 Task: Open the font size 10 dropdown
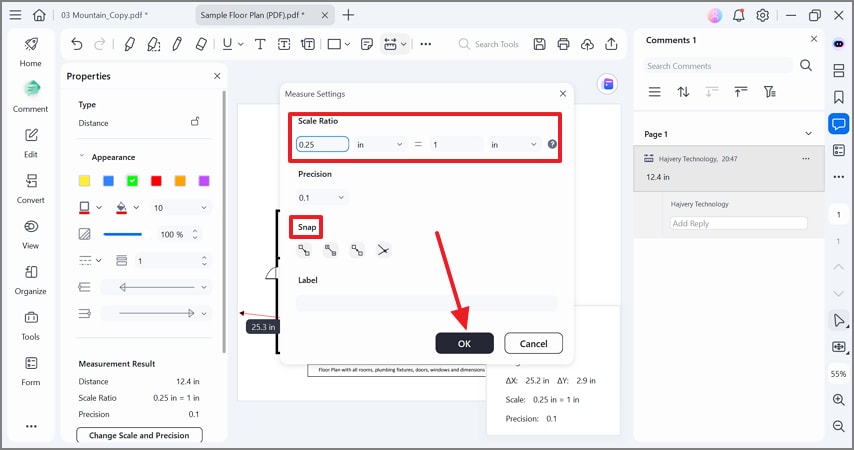[180, 208]
